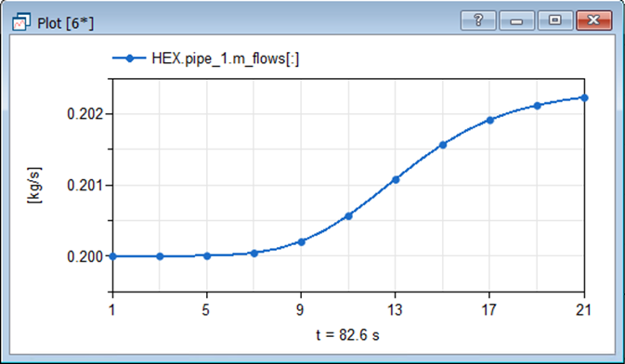The width and height of the screenshot is (625, 364).
Task: Click the data point at x value 1
Action: (112, 256)
